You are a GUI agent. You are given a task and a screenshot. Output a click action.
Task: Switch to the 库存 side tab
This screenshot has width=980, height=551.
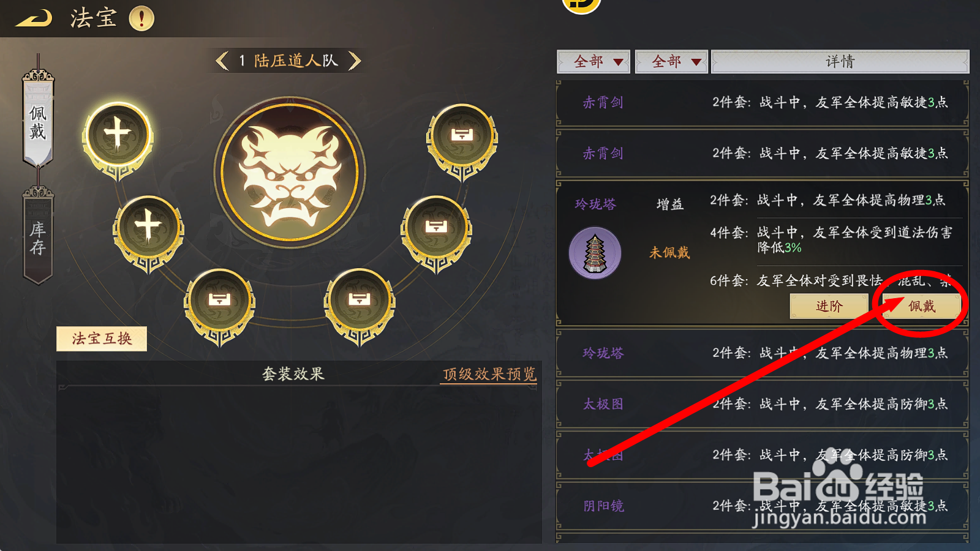38,237
